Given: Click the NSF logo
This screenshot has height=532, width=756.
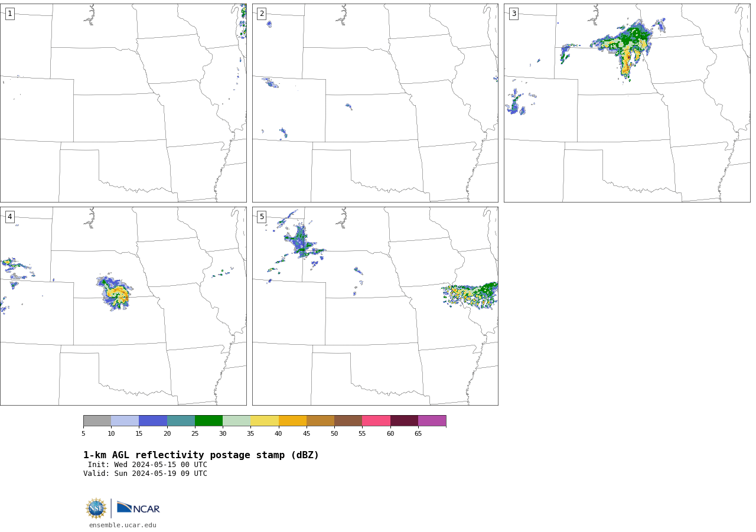Looking at the screenshot, I should [x=96, y=508].
